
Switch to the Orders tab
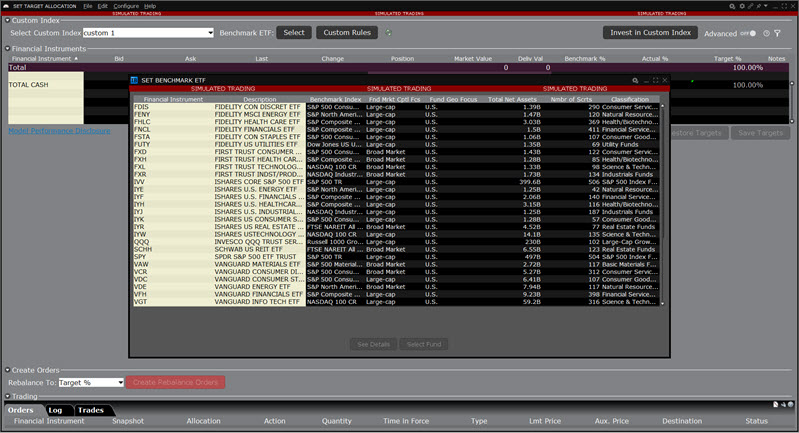(20, 410)
